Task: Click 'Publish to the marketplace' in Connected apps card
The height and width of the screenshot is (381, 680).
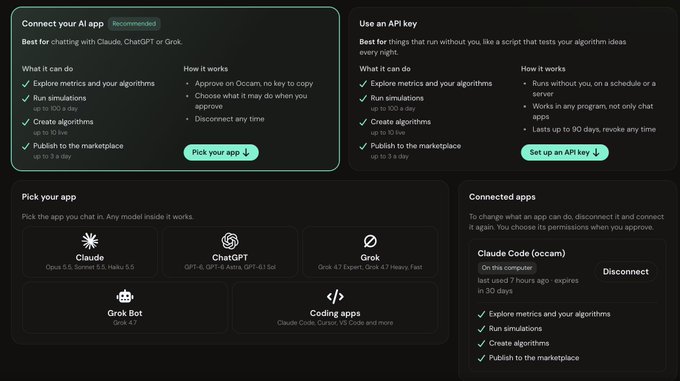Action: [x=534, y=358]
